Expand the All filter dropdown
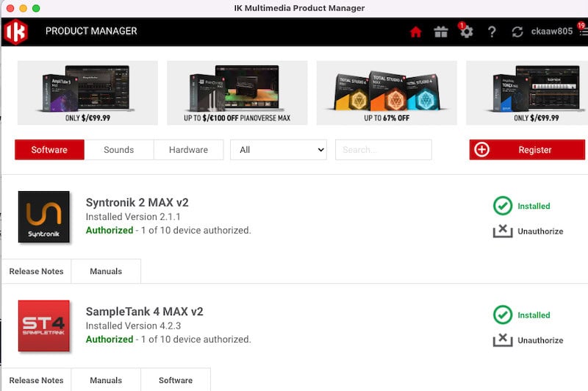The height and width of the screenshot is (391, 588). (279, 150)
